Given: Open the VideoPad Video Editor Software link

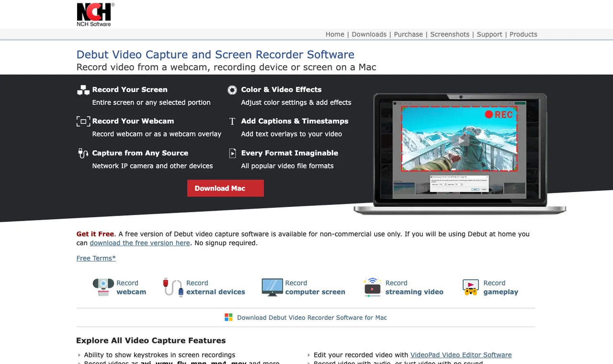Looking at the screenshot, I should click(x=461, y=355).
